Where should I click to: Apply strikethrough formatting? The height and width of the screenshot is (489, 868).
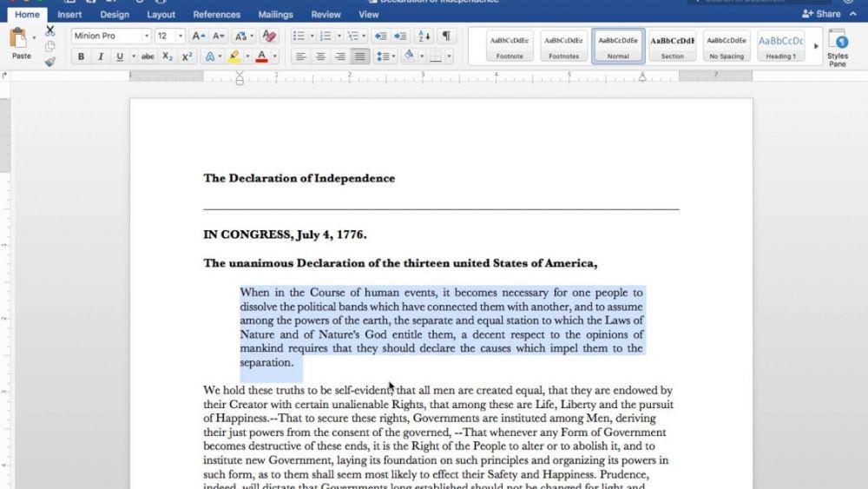(x=148, y=56)
